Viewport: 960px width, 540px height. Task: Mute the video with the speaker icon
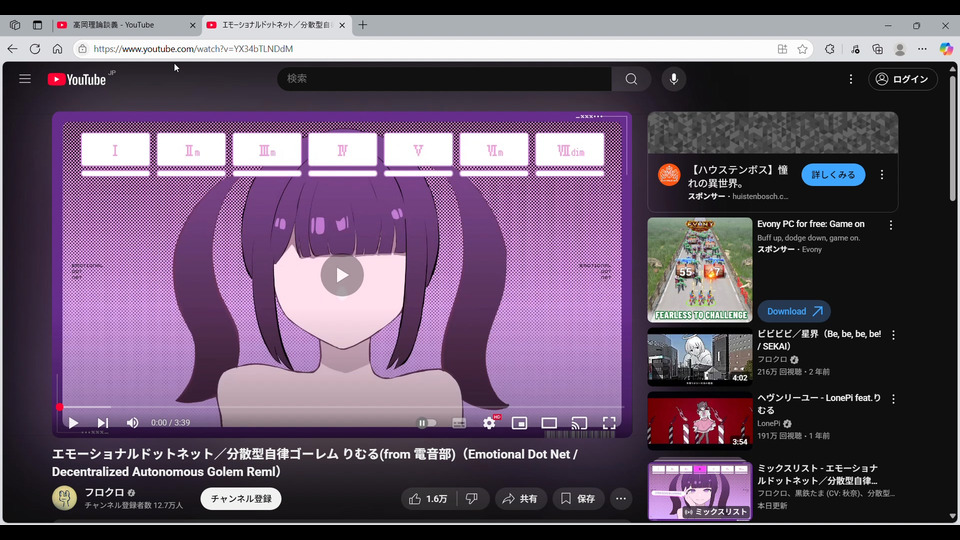click(132, 423)
